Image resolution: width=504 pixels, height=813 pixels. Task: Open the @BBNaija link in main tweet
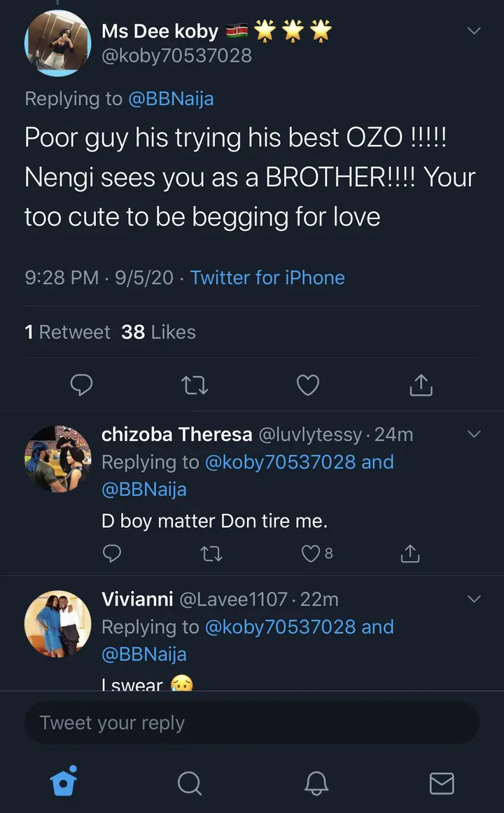click(171, 99)
